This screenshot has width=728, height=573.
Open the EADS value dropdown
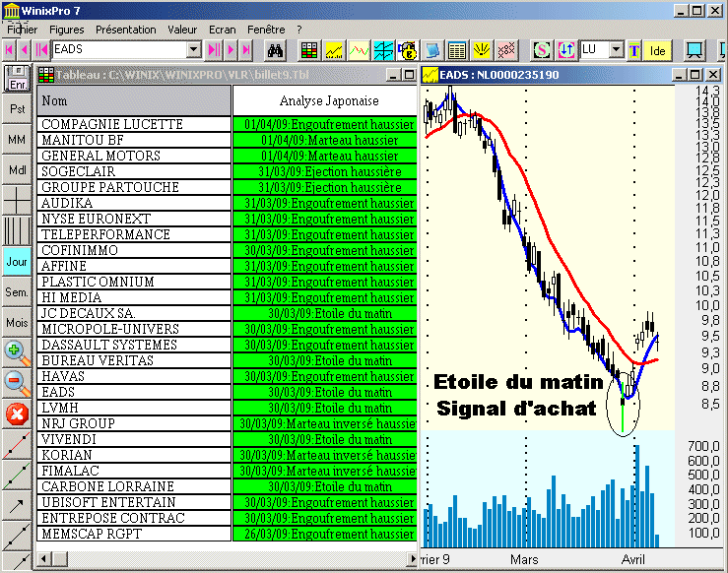click(x=194, y=49)
